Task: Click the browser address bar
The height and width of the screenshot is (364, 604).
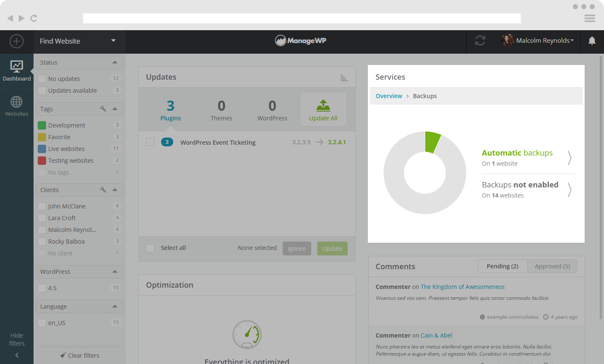Action: point(302,18)
